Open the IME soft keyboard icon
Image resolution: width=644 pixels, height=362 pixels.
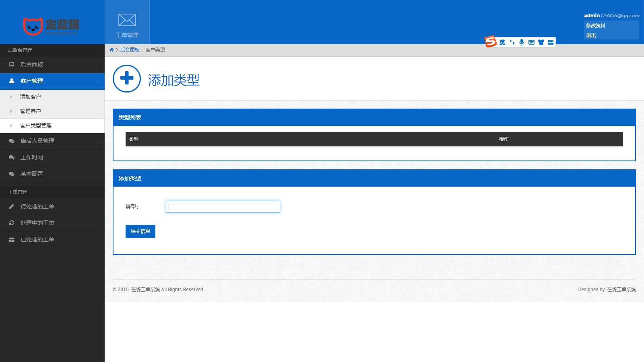point(531,42)
